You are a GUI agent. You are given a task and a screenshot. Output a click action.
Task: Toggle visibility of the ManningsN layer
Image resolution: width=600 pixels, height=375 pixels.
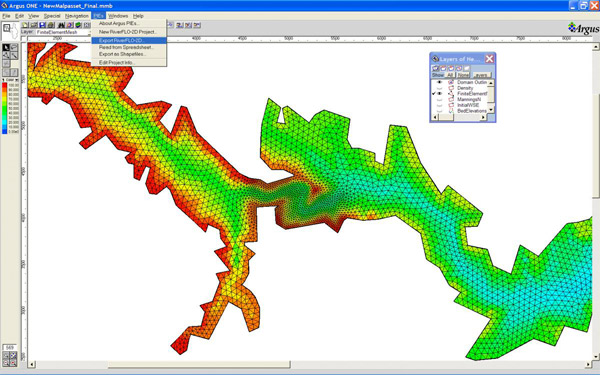coord(439,99)
